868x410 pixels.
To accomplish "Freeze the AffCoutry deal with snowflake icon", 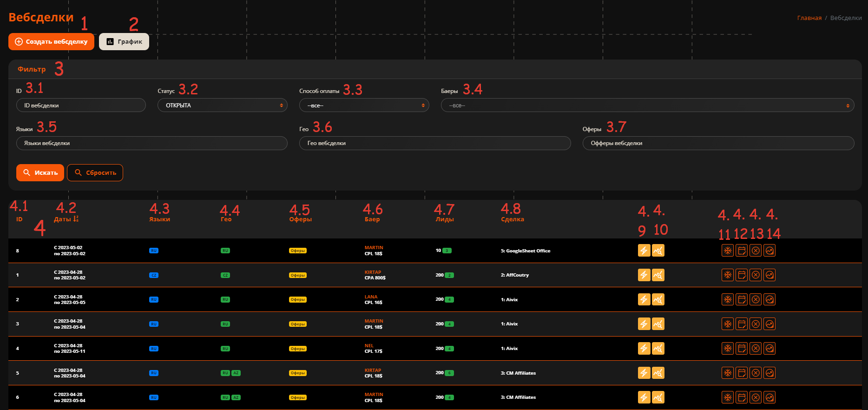I will (x=728, y=275).
